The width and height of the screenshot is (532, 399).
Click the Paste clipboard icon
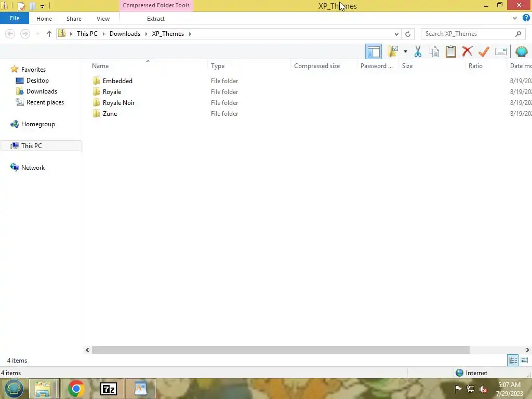(450, 51)
